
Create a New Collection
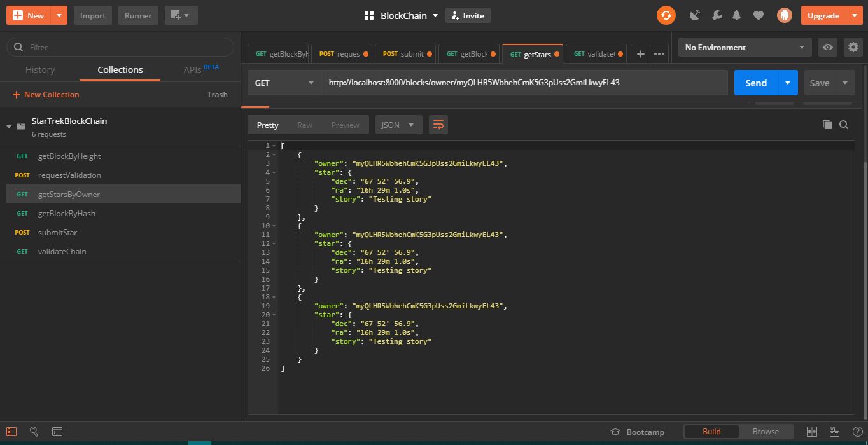click(46, 94)
